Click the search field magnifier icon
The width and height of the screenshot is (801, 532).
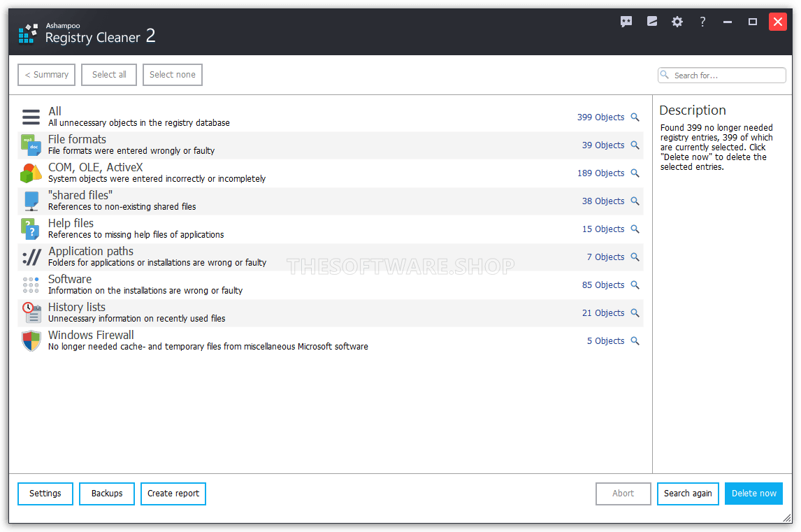[x=665, y=75]
